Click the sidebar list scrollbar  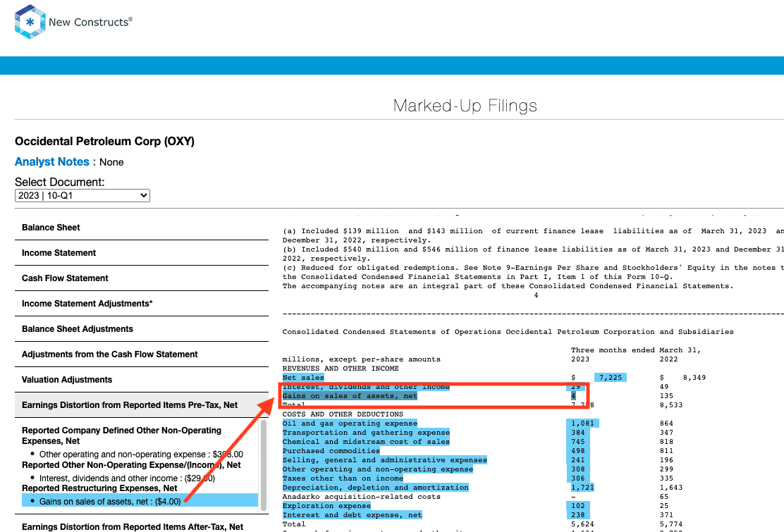[264, 466]
